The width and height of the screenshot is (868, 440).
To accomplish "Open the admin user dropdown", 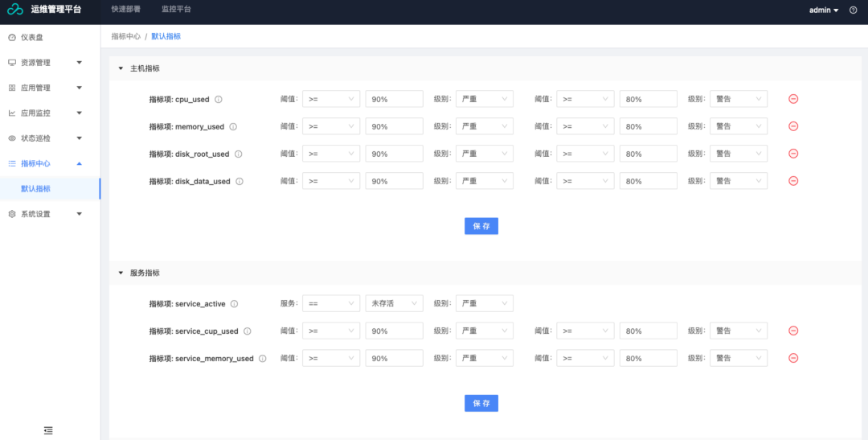I will tap(824, 10).
